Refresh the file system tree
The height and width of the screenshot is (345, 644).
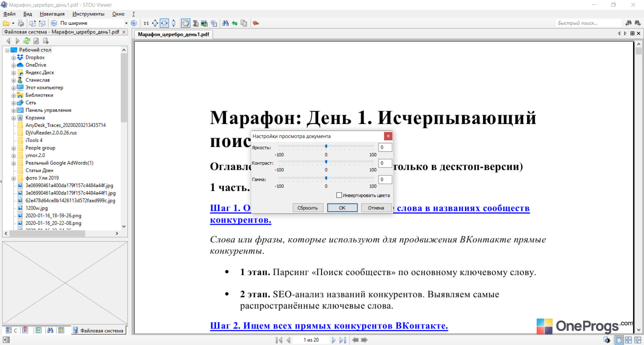click(x=26, y=41)
